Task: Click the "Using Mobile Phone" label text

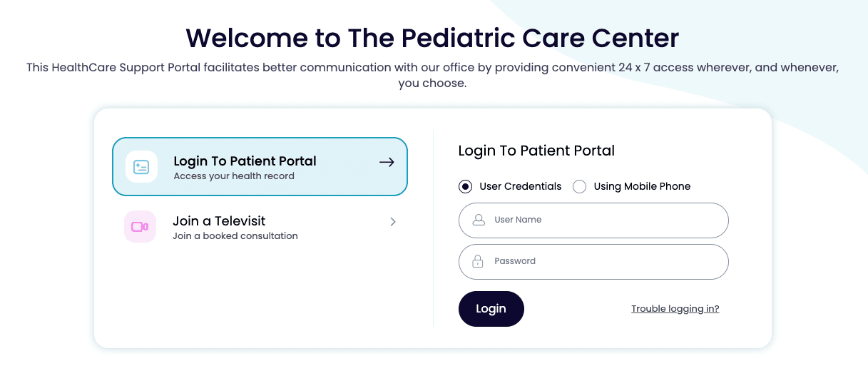Action: point(642,187)
